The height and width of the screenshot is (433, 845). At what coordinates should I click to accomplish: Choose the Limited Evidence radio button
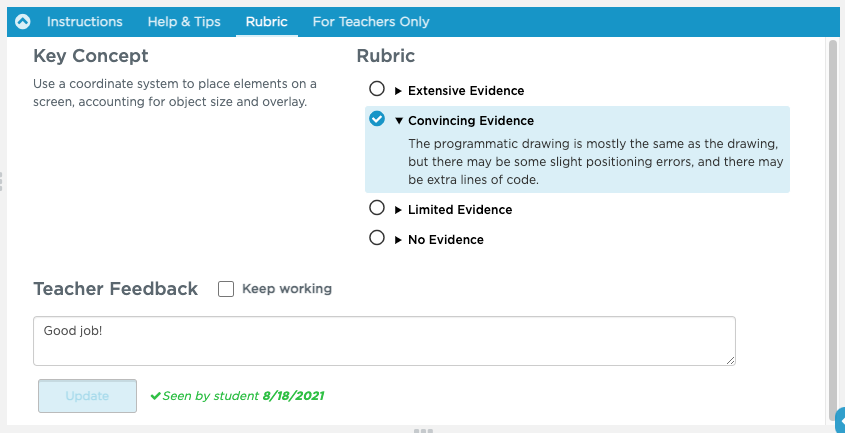(x=377, y=208)
